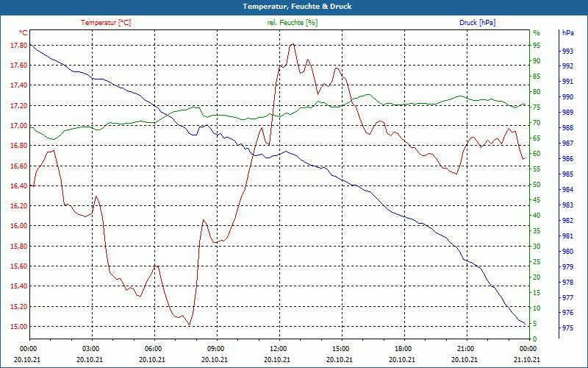
Task: Click pressure axis value 988
Action: (567, 127)
